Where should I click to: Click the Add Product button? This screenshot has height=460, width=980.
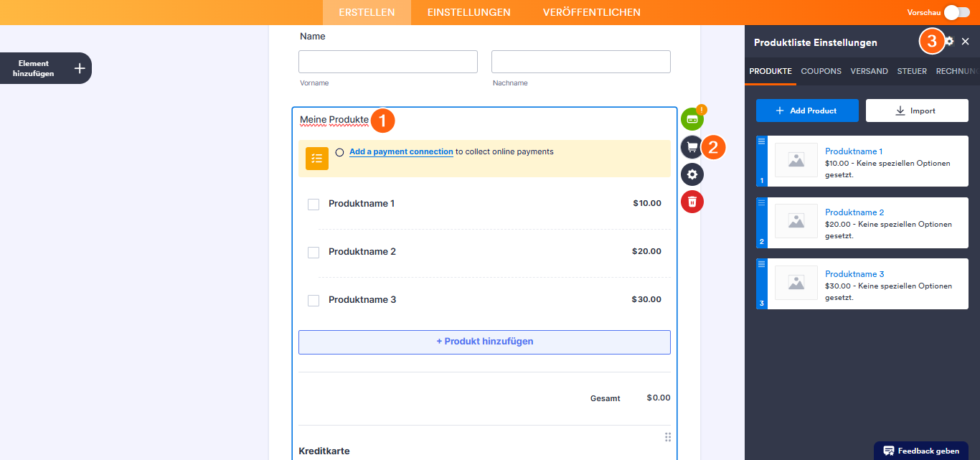[806, 110]
